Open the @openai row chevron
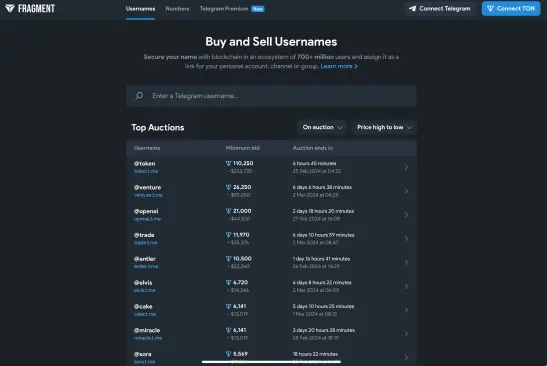Screen dimensions: 547x366 (406, 215)
